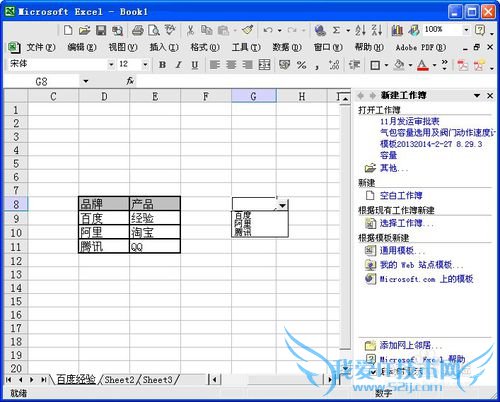Apply the Currency style icon
500x402 pixels.
284,65
